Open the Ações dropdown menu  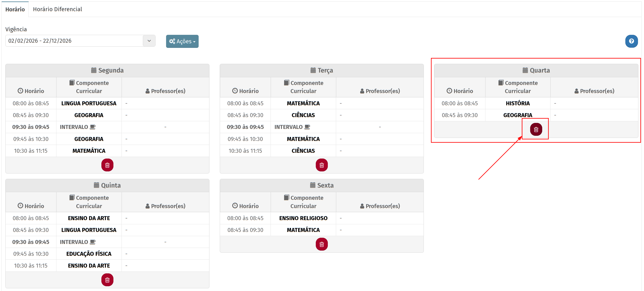[182, 41]
